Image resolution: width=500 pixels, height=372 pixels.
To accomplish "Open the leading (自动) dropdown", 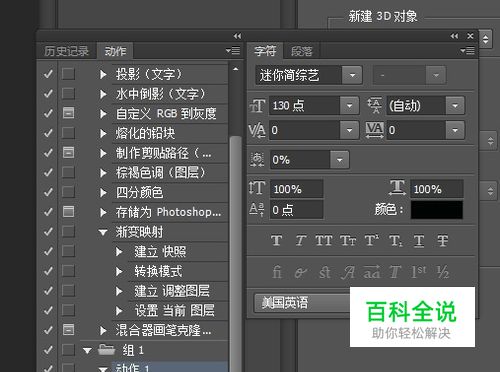I will coord(455,106).
